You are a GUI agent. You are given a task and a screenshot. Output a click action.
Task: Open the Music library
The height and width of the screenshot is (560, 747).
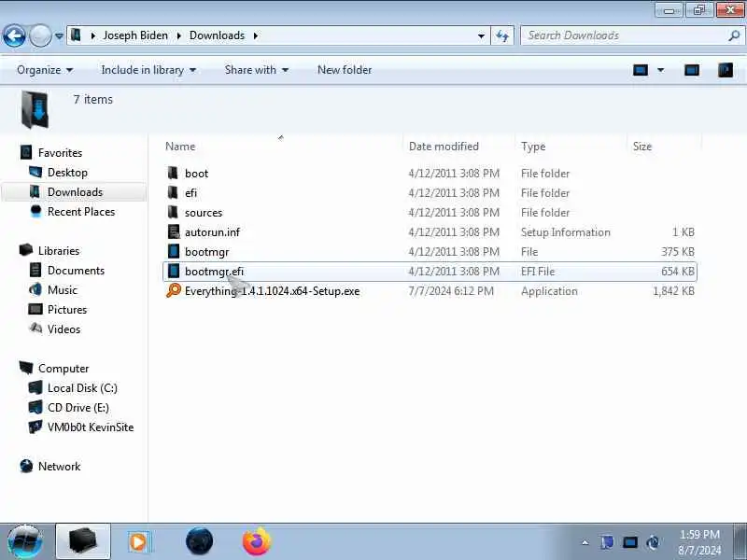(62, 290)
